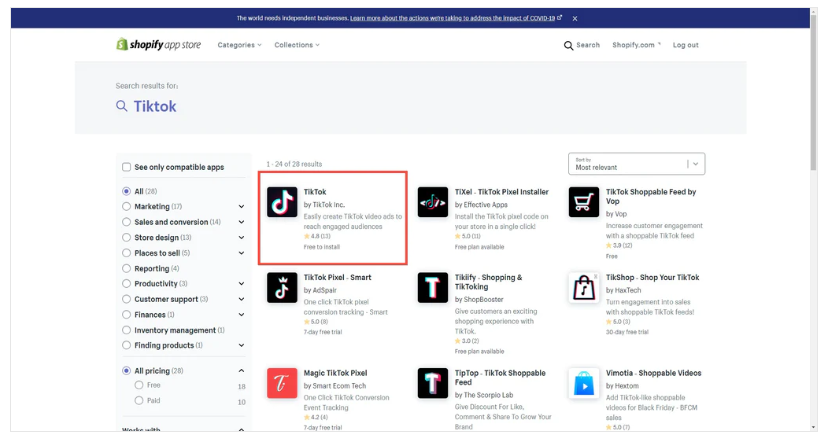Select the All pricing radio
Screen dimensions: 825x439
coord(126,371)
